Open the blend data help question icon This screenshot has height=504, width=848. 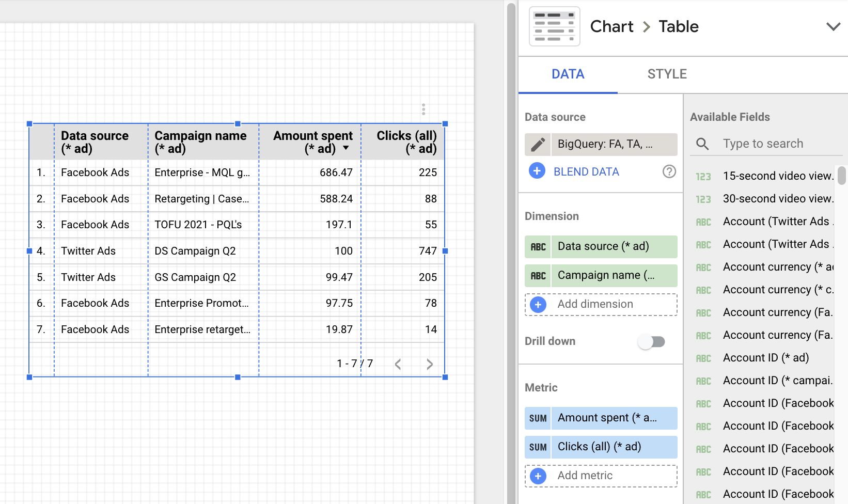[669, 171]
